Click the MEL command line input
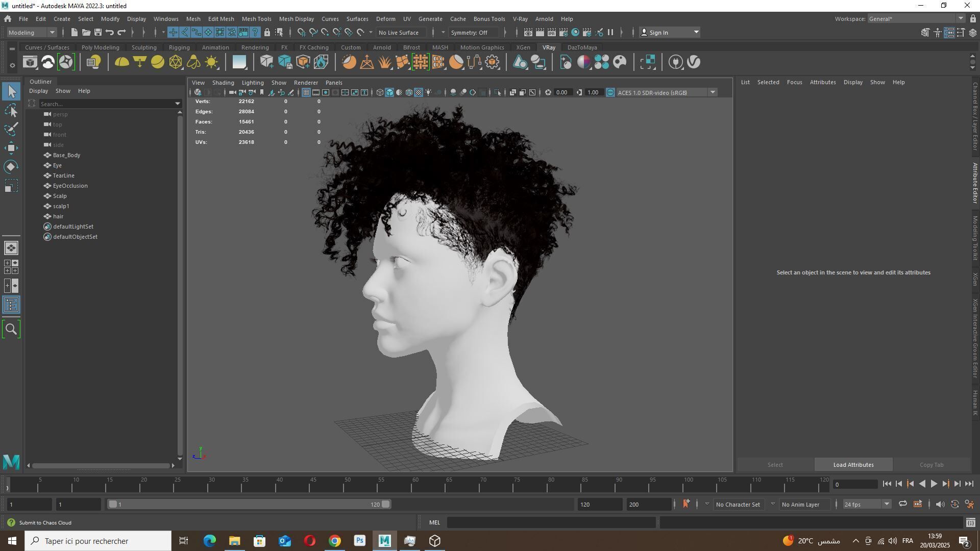 551,522
